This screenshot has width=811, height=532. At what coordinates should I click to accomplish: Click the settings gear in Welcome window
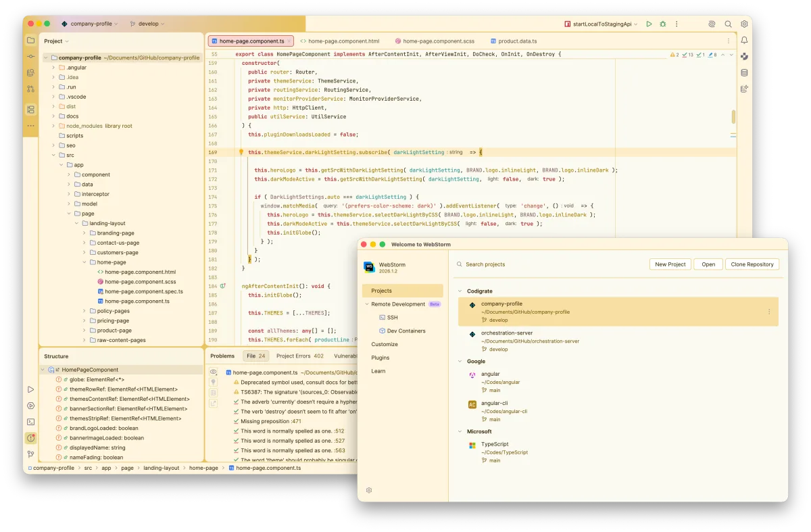369,490
